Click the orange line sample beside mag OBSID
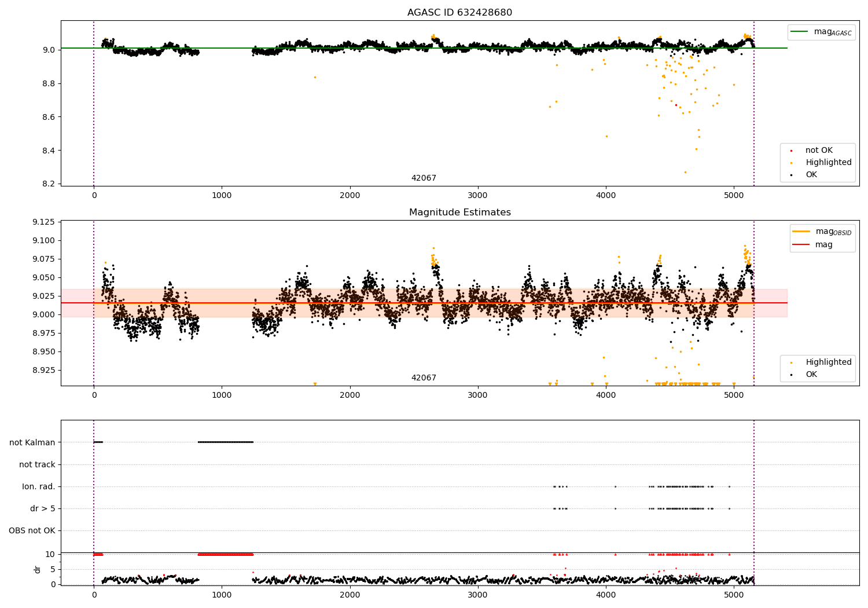This screenshot has height=608, width=868. pos(801,232)
